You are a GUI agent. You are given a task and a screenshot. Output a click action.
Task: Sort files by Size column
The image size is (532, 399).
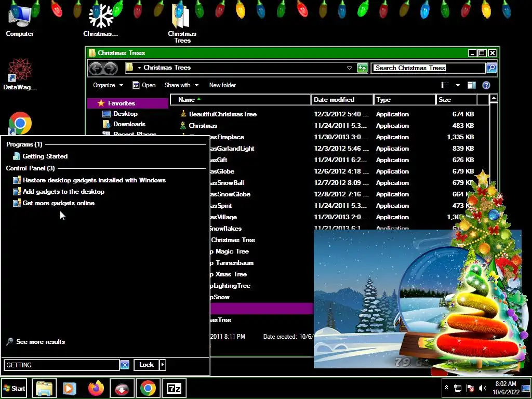[x=456, y=99]
